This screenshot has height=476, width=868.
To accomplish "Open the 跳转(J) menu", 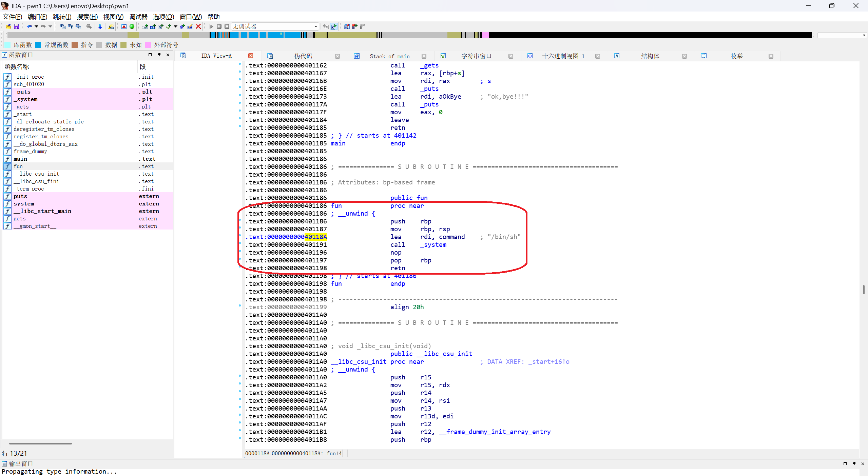I will click(62, 17).
